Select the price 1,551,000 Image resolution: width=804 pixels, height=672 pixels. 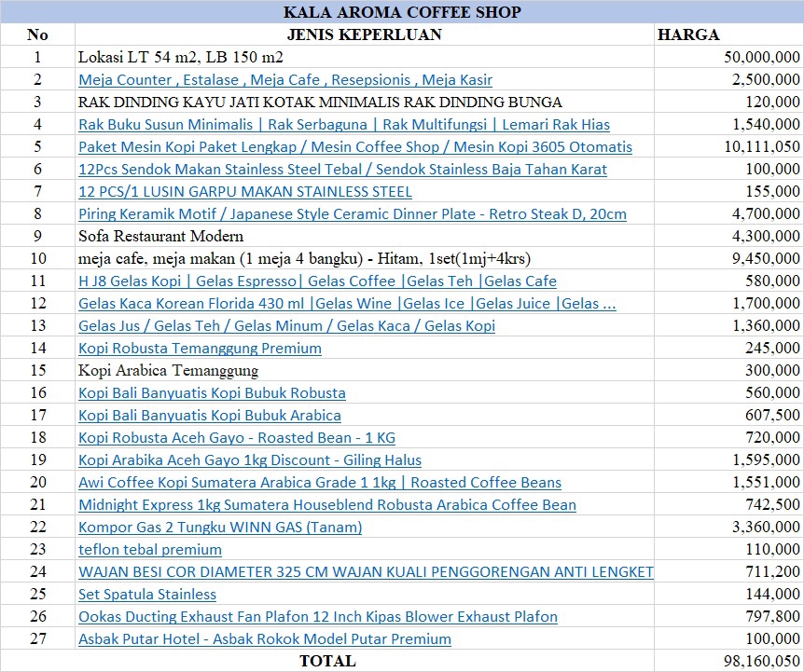coord(728,482)
